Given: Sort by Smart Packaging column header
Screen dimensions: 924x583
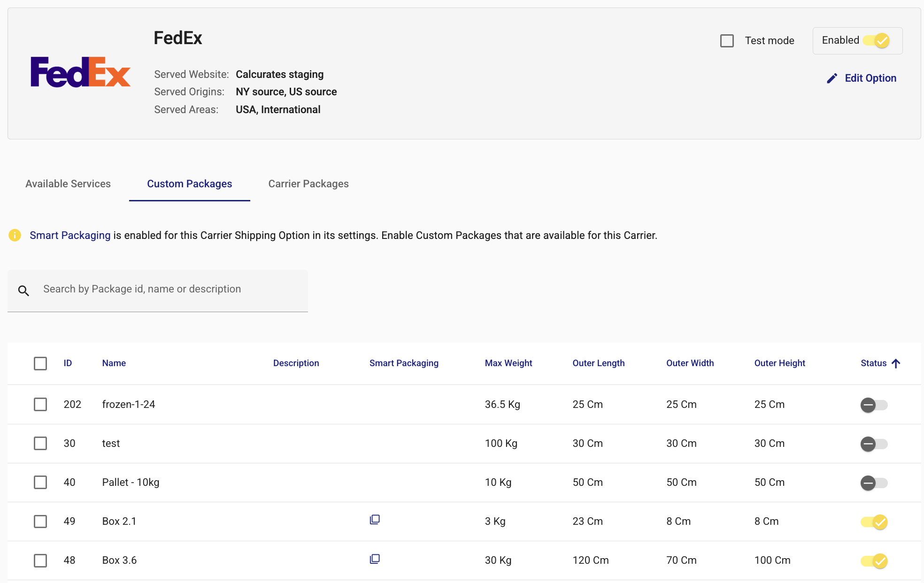Looking at the screenshot, I should click(x=404, y=363).
